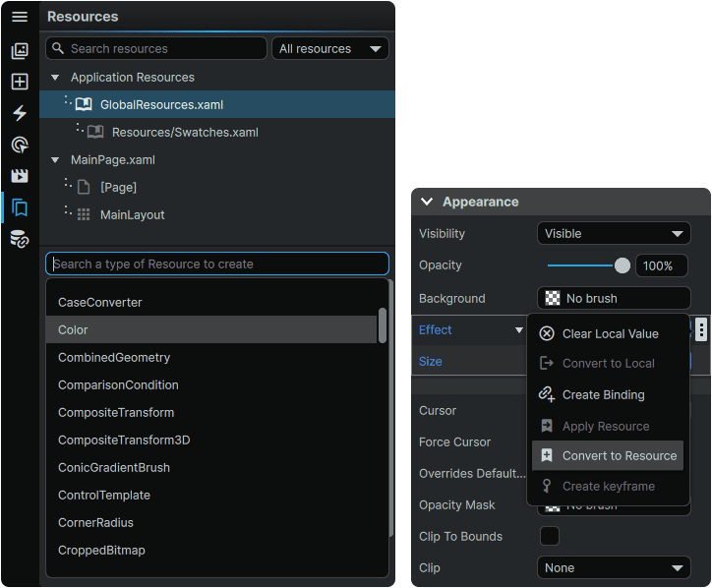712x588 pixels.
Task: Click the Create Binding chain-link icon
Action: [x=547, y=394]
